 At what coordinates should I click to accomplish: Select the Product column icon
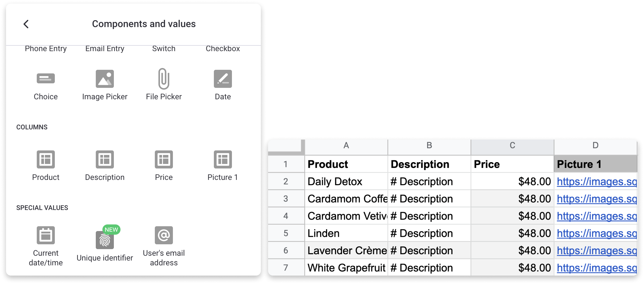point(46,159)
